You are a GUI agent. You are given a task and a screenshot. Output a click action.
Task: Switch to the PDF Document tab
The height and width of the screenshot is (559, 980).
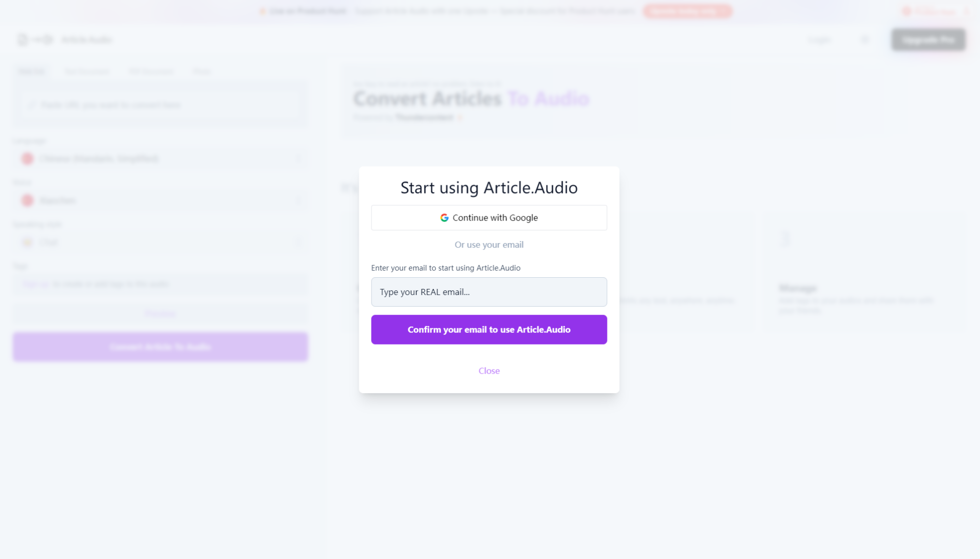click(151, 71)
